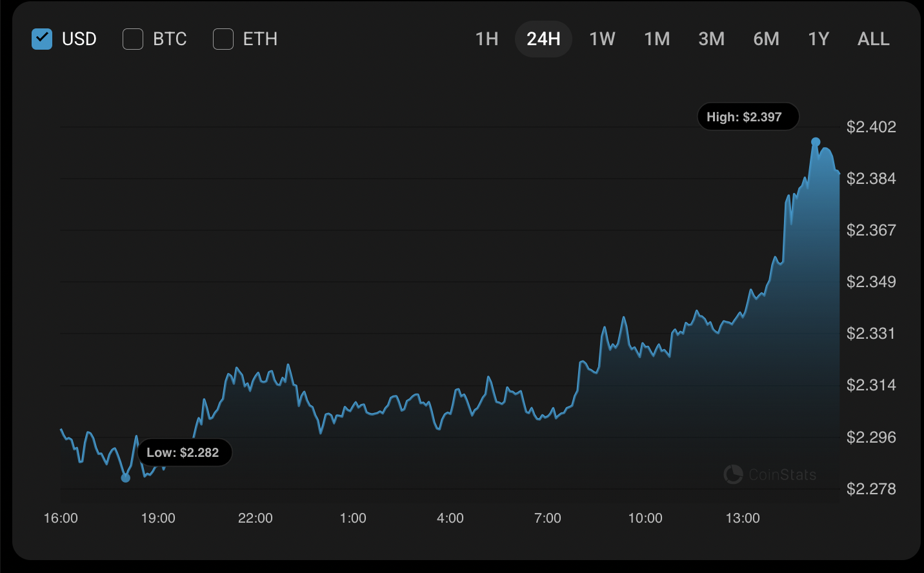Enable the ETH currency checkbox
This screenshot has height=573, width=924.
coord(223,39)
